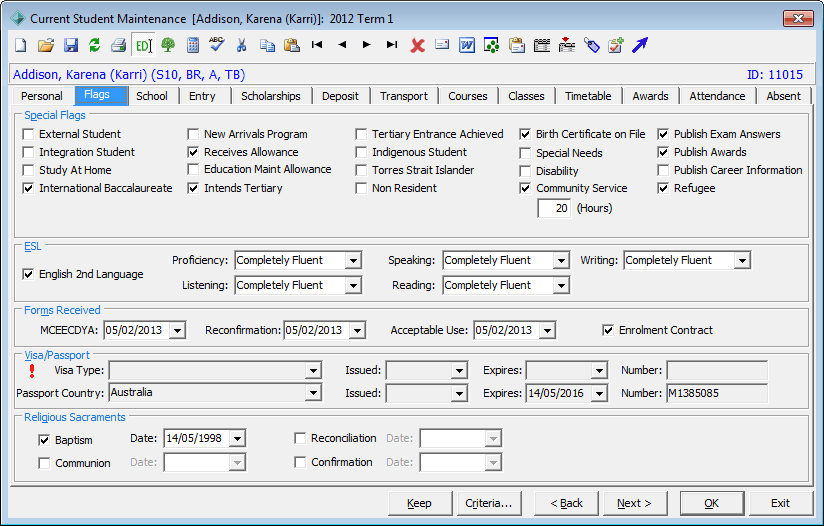Viewport: 824px width, 526px height.
Task: Open the calculator icon
Action: coord(193,45)
